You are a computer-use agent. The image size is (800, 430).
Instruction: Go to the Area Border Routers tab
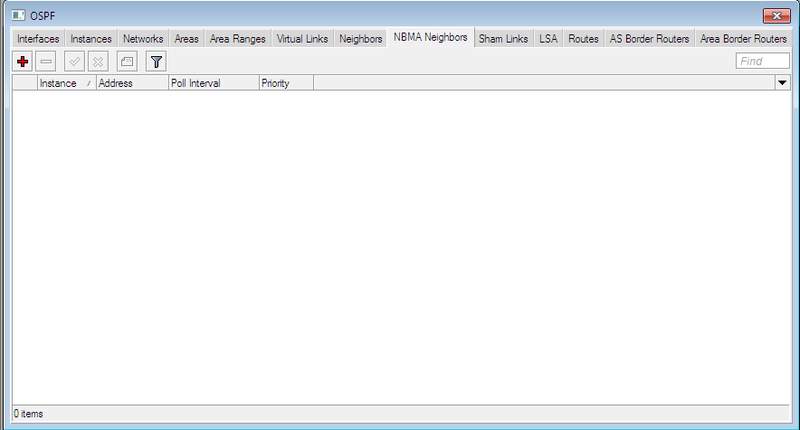[743, 39]
